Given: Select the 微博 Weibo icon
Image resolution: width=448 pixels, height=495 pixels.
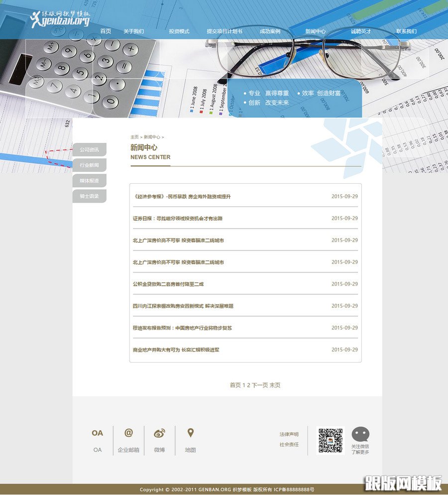Looking at the screenshot, I should (x=159, y=433).
